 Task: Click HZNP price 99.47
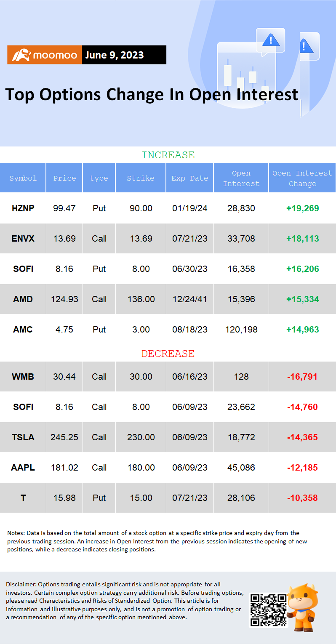pos(64,208)
